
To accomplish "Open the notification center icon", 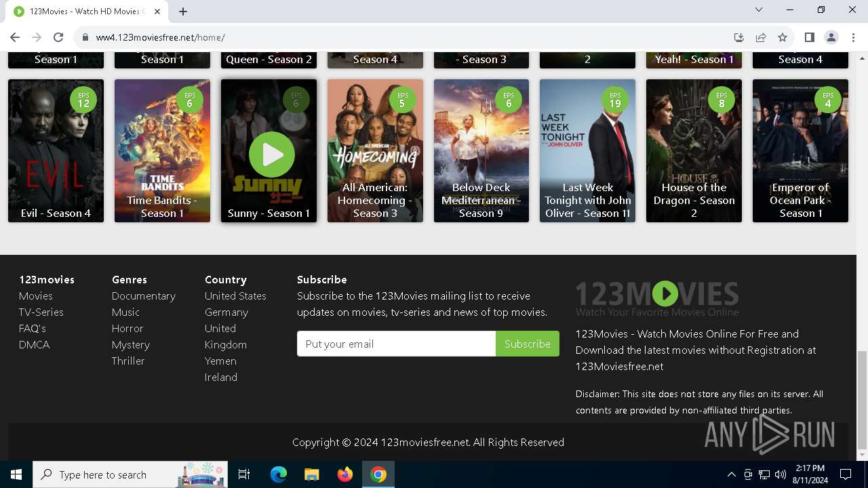I will pyautogui.click(x=846, y=474).
